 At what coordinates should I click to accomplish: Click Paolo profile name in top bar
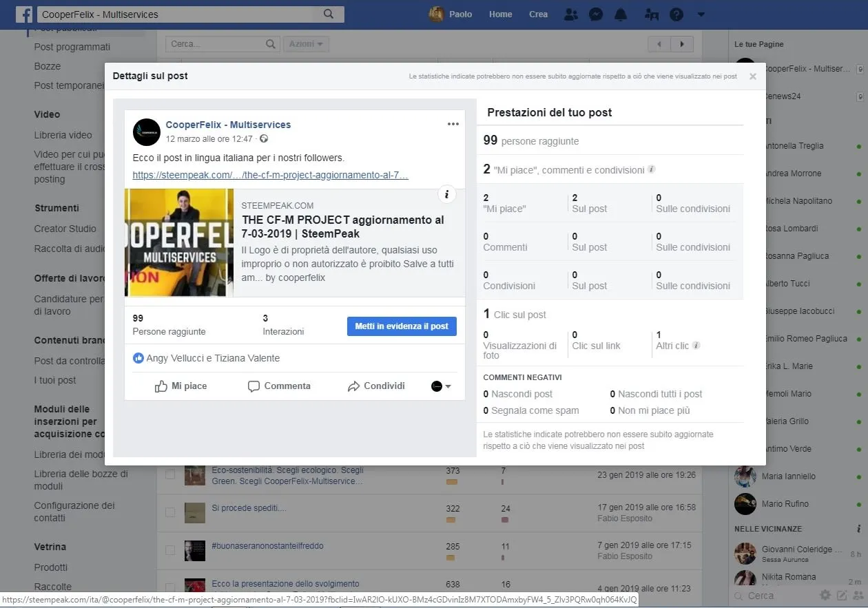point(460,14)
